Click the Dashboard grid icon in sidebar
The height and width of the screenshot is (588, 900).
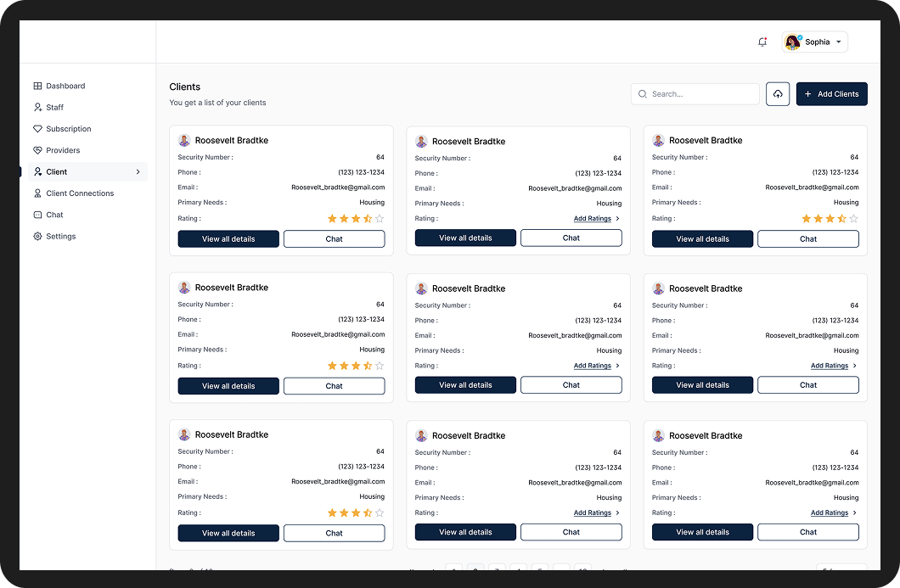coord(37,86)
